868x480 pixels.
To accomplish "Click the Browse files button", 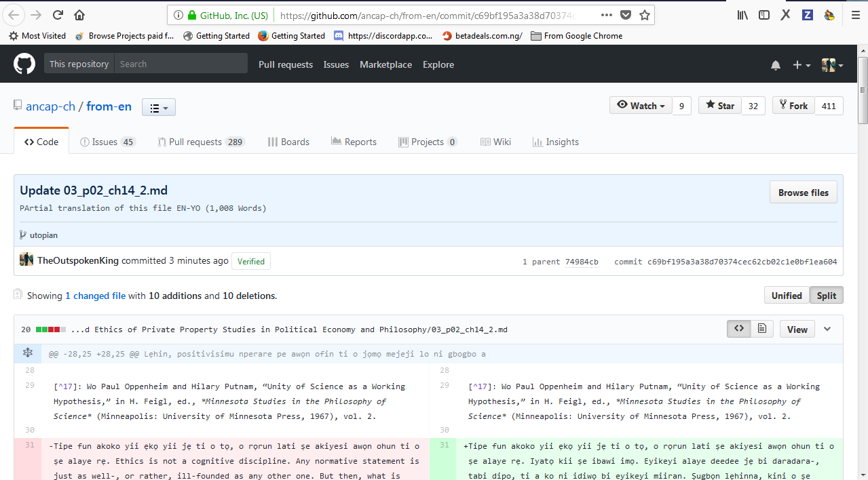I will tap(804, 193).
